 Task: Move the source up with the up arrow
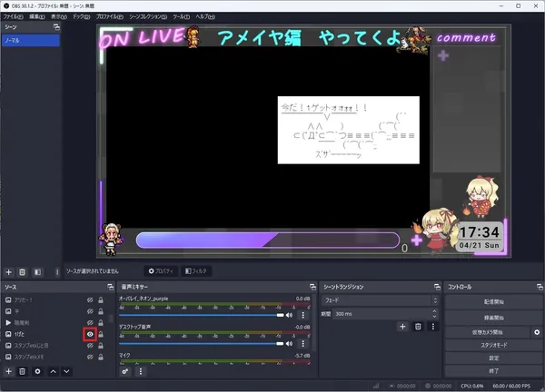pos(53,371)
